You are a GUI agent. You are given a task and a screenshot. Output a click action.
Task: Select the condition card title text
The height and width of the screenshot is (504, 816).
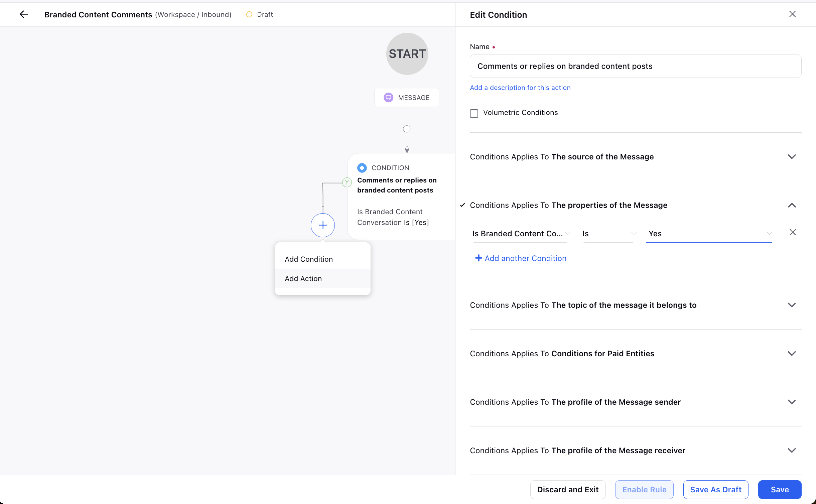(397, 185)
